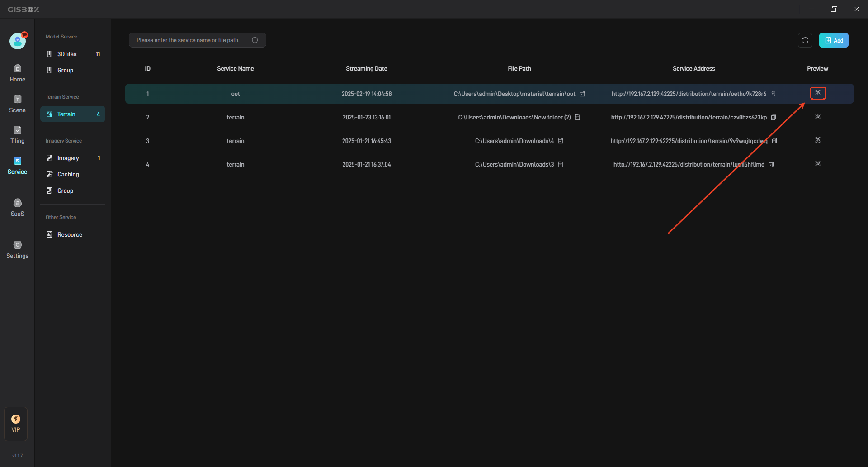Preview the terrain service with ID 4
This screenshot has height=467, width=868.
(818, 164)
